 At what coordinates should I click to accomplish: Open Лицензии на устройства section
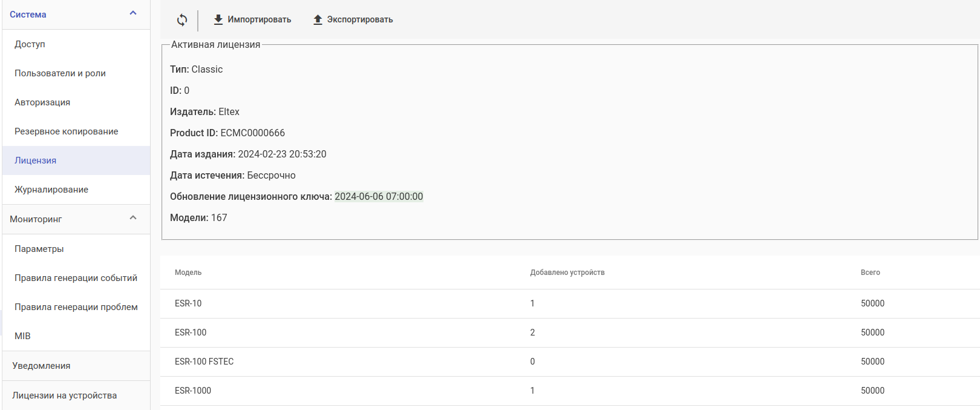tap(65, 395)
